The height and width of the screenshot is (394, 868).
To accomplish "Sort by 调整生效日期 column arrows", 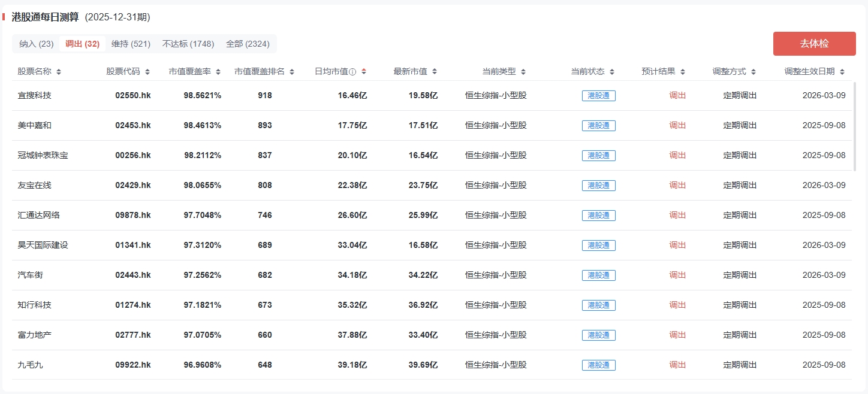I will 842,72.
